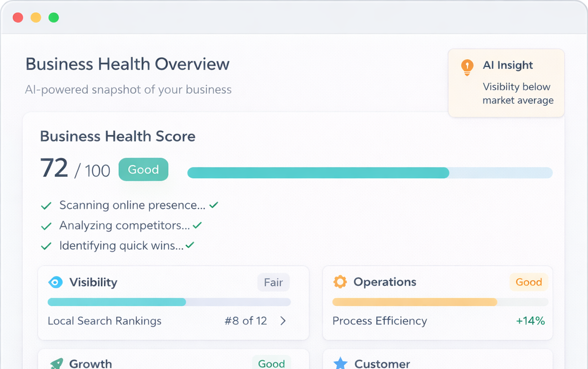Click the 72 score value
This screenshot has height=369, width=588.
(x=54, y=168)
